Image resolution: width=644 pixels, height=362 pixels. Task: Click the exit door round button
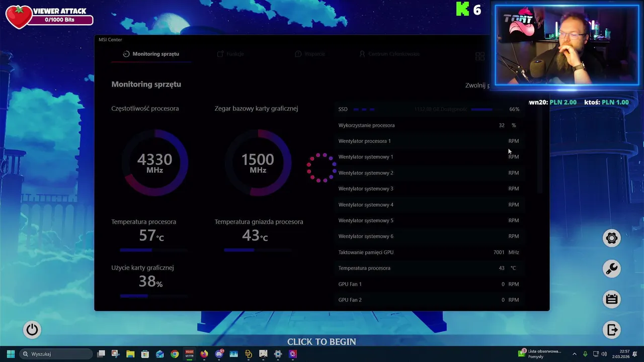612,330
